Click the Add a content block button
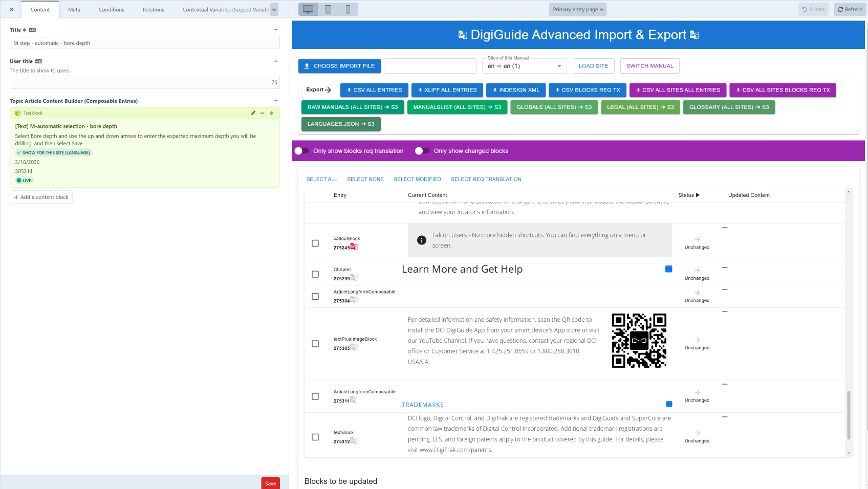The width and height of the screenshot is (868, 489). coord(41,197)
